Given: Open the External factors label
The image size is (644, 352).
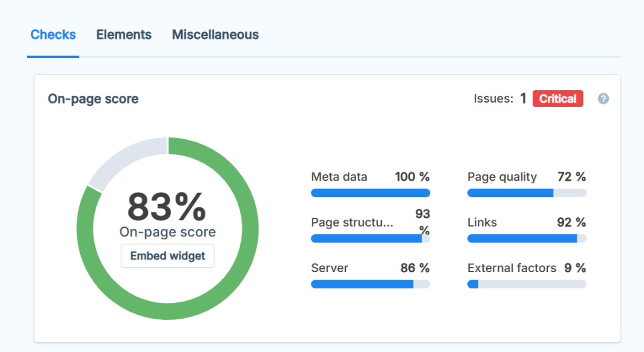Looking at the screenshot, I should click(x=511, y=268).
